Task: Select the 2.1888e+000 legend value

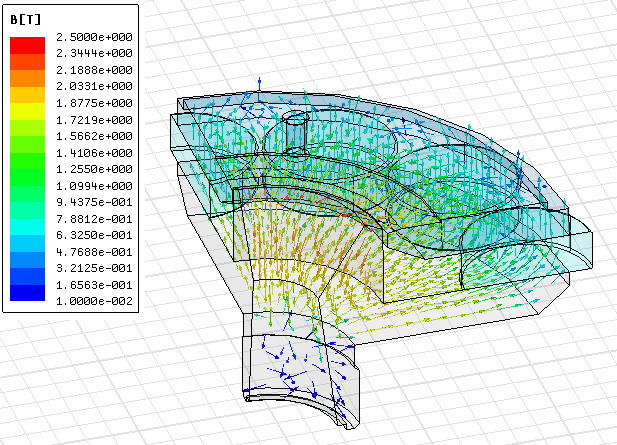Action: pos(94,70)
